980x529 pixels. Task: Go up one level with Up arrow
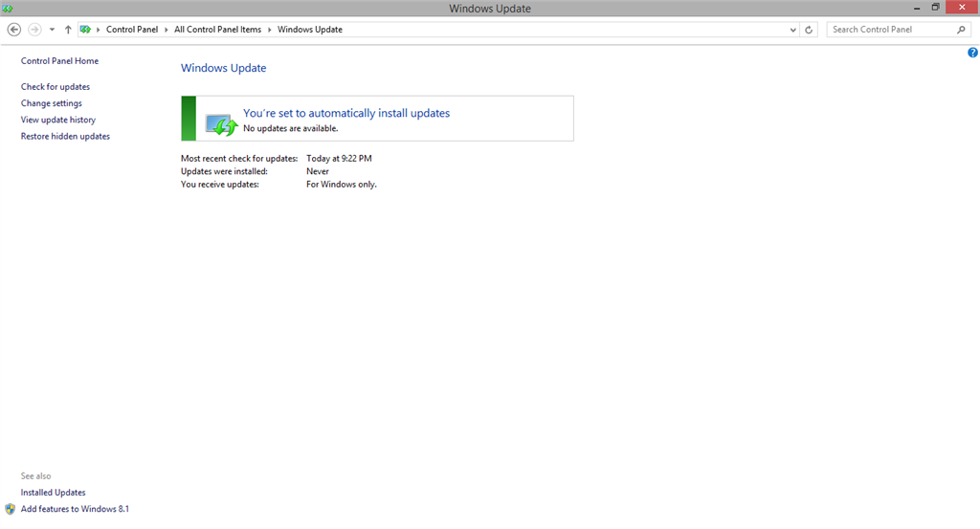click(x=68, y=30)
